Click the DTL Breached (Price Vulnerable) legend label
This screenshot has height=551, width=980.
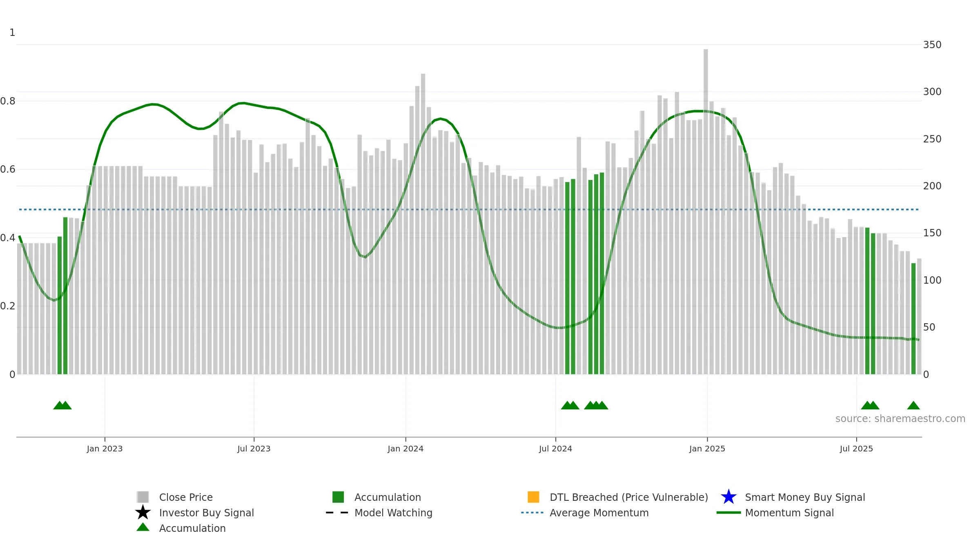pos(629,497)
